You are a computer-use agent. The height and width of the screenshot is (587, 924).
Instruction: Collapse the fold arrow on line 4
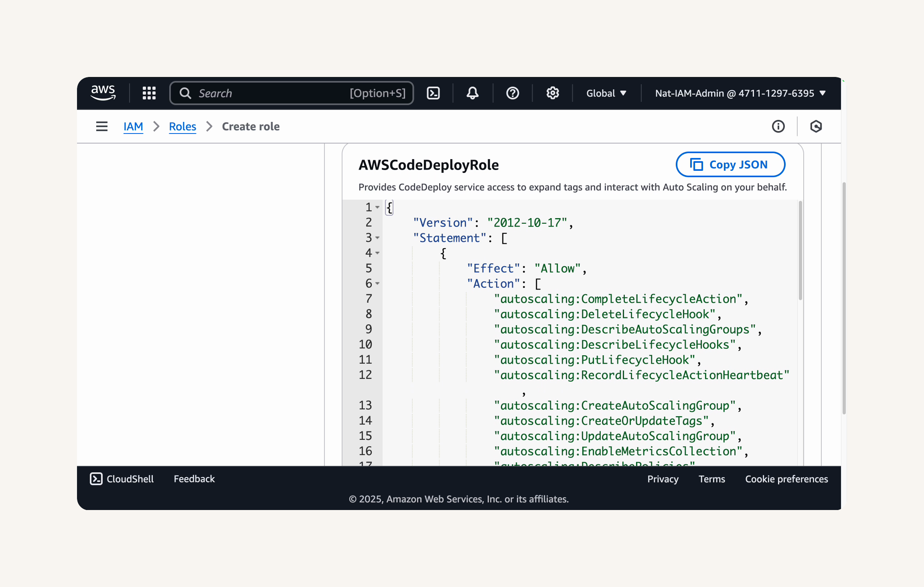click(x=377, y=253)
